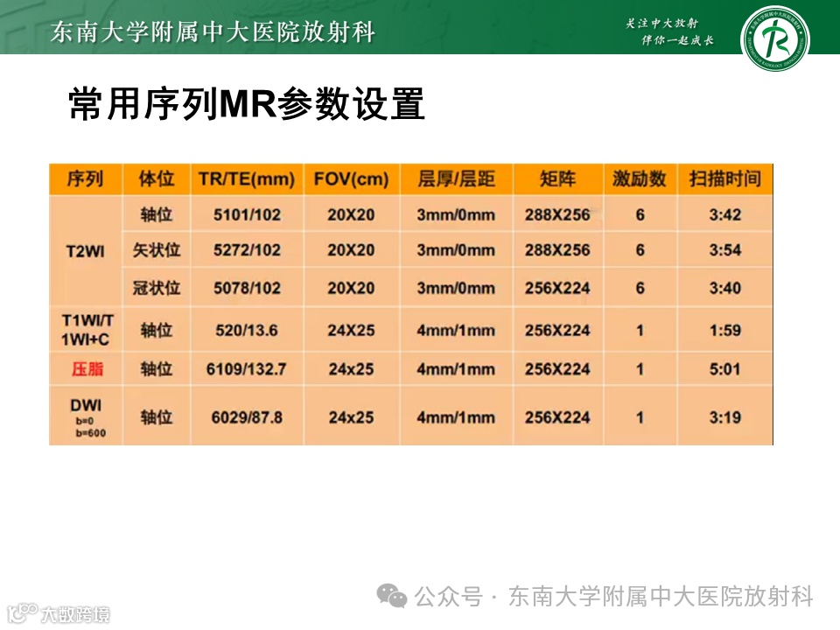Click the header 东南大学附属中大医院放射科 at top
The image size is (840, 630).
[213, 32]
